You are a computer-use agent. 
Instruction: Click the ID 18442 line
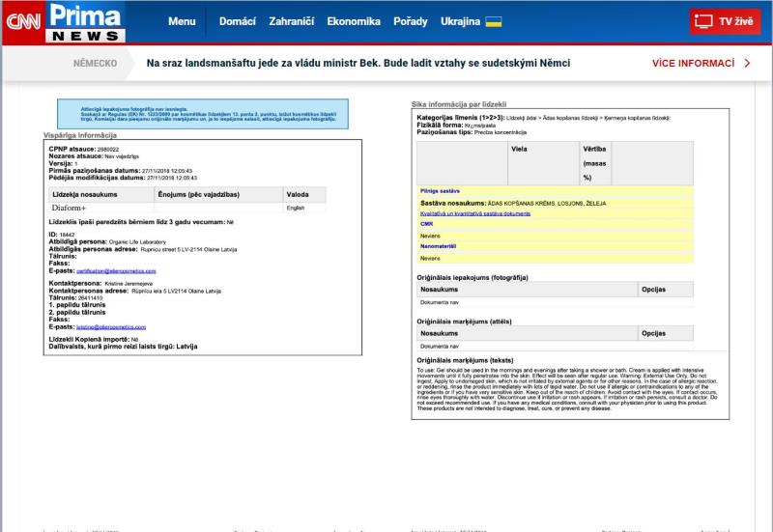pos(62,235)
